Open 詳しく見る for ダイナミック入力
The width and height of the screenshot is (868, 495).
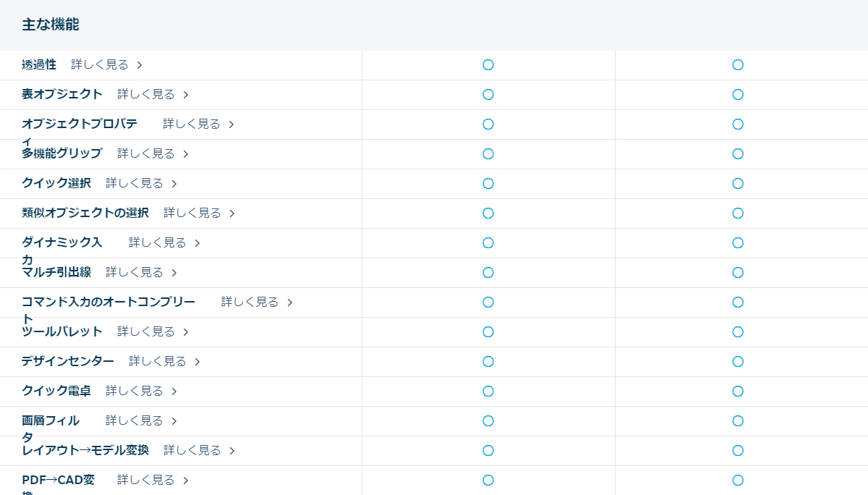(157, 242)
